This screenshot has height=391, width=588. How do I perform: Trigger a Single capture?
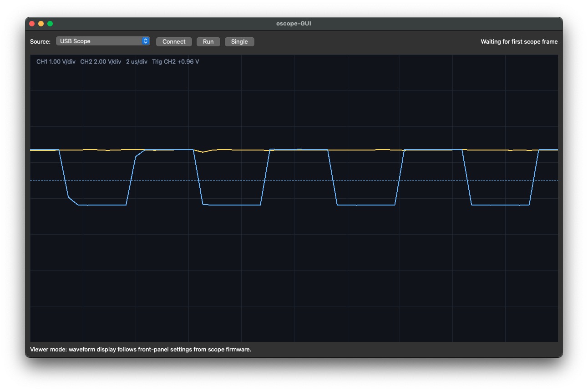click(x=239, y=42)
